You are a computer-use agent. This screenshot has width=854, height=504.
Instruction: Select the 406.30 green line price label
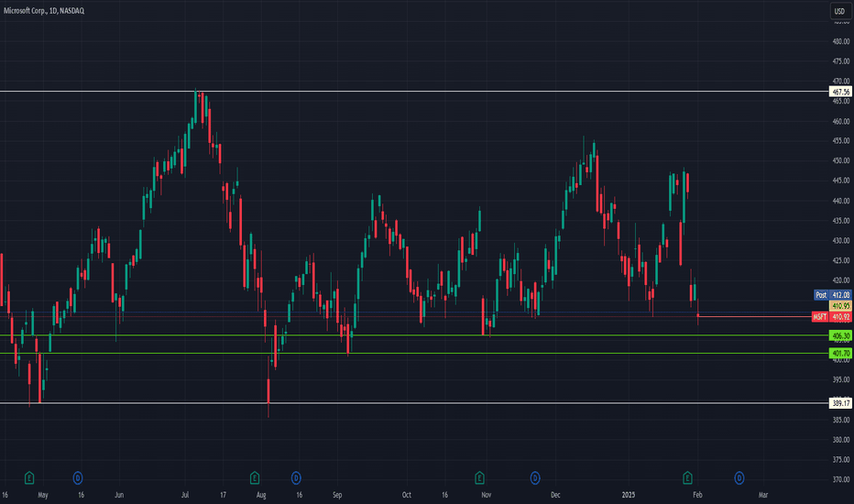840,335
